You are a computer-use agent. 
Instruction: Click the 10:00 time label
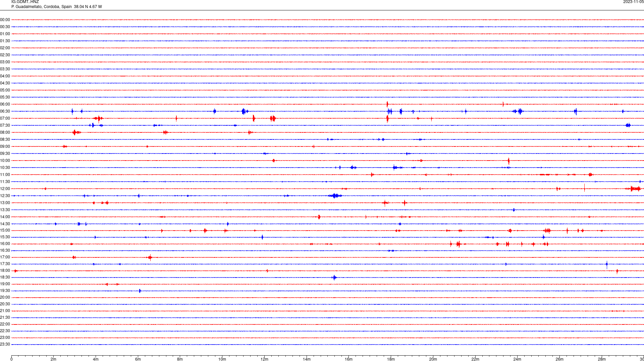(x=5, y=161)
